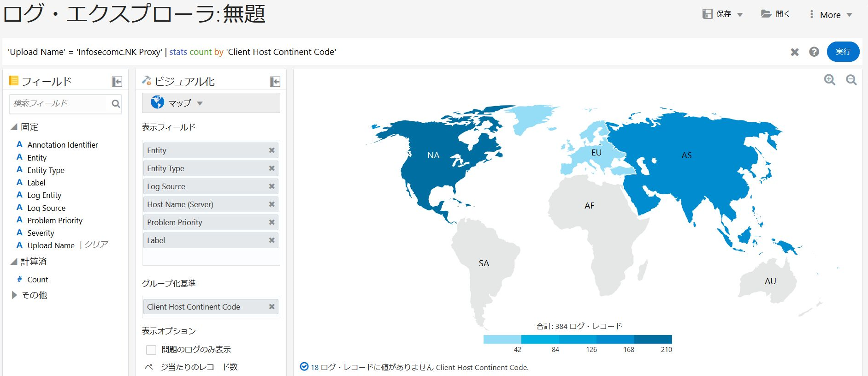Viewport: 868px width, 376px height.
Task: Open the 保存 dropdown arrow
Action: [740, 15]
